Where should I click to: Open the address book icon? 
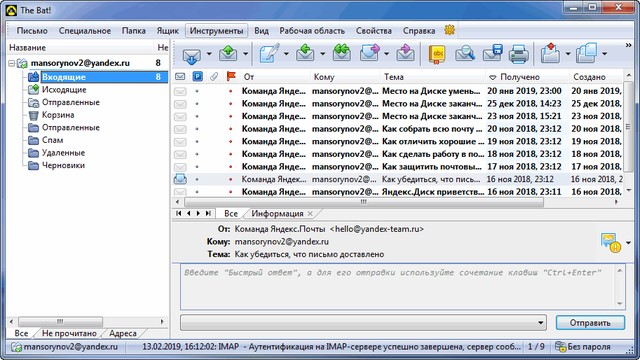pyautogui.click(x=437, y=54)
